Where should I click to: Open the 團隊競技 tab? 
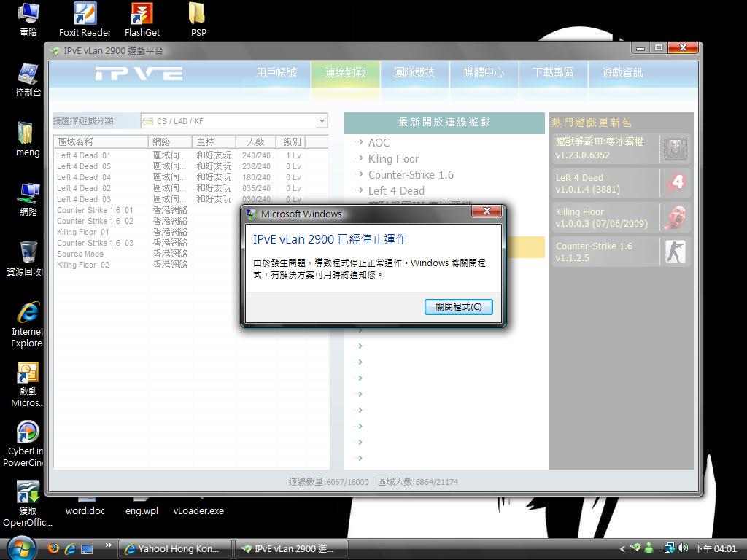pyautogui.click(x=414, y=72)
